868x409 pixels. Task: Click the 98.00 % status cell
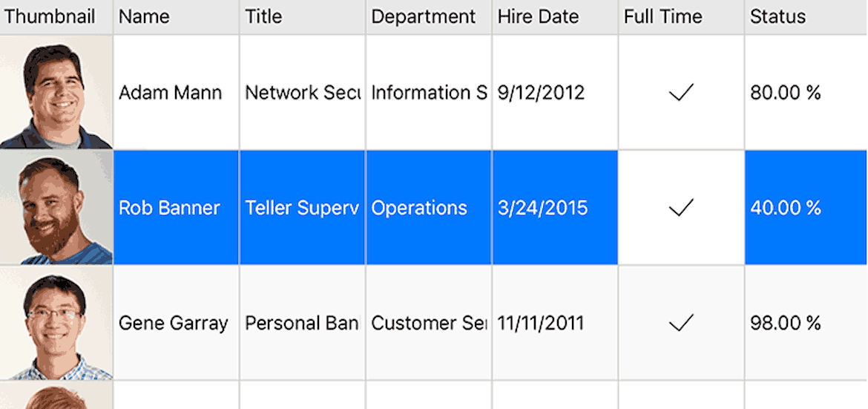pyautogui.click(x=806, y=323)
